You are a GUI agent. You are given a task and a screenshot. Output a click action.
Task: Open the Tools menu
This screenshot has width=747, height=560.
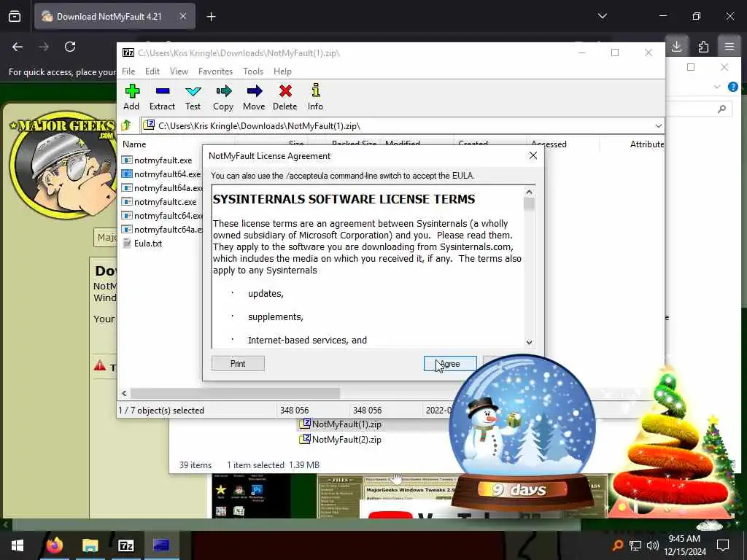point(253,71)
